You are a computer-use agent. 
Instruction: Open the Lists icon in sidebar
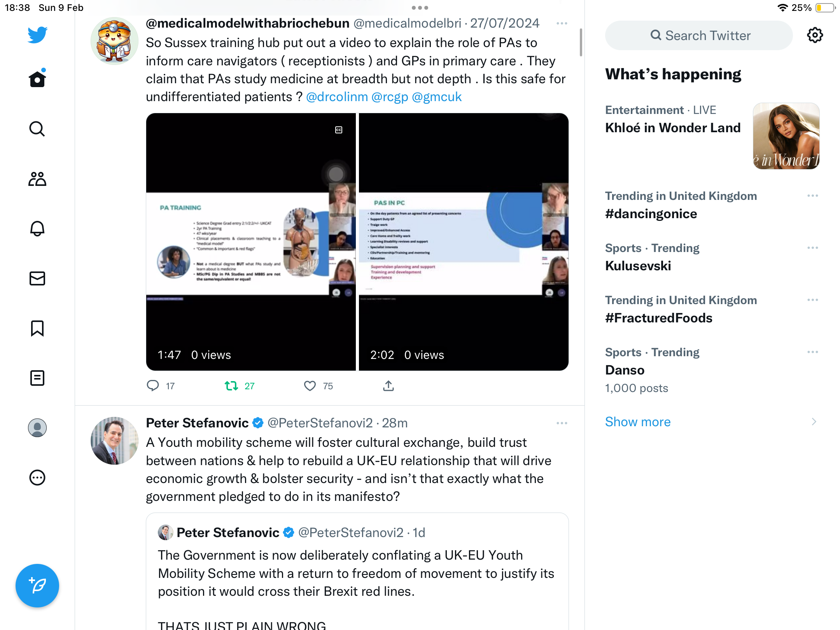(x=37, y=378)
